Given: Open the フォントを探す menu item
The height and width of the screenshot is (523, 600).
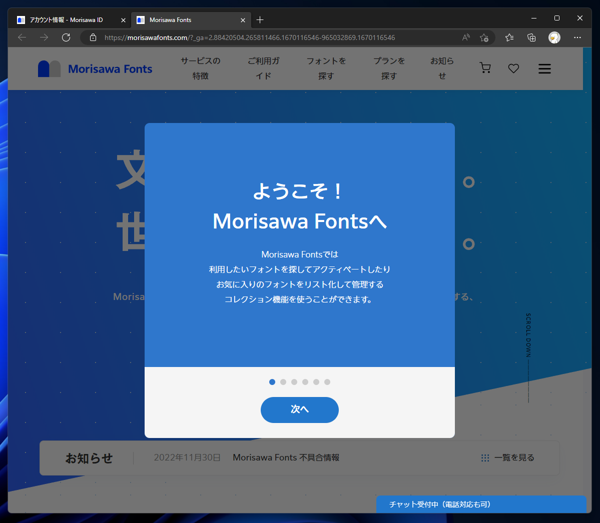Looking at the screenshot, I should pyautogui.click(x=326, y=68).
